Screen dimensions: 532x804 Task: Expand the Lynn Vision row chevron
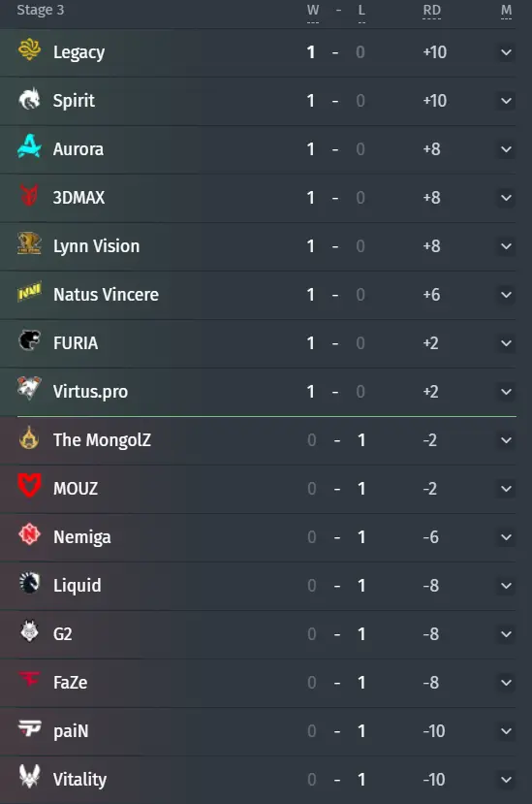click(x=506, y=246)
